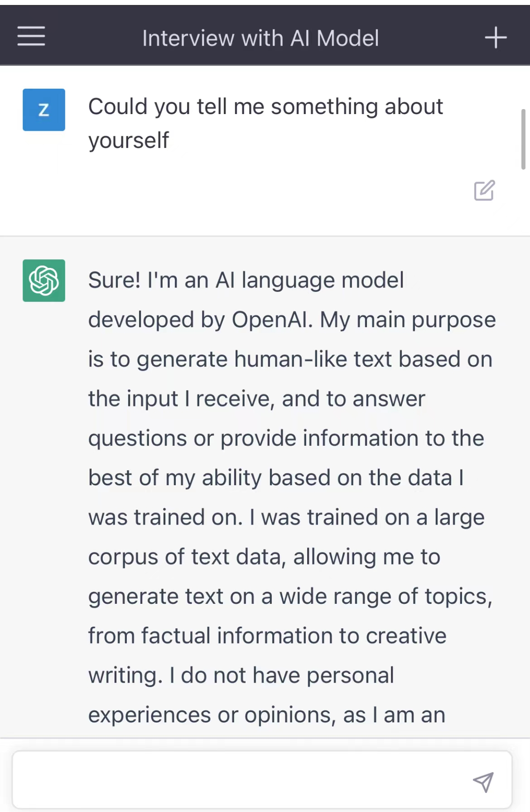
Task: Click the word "yourself" in the user message
Action: [x=129, y=140]
